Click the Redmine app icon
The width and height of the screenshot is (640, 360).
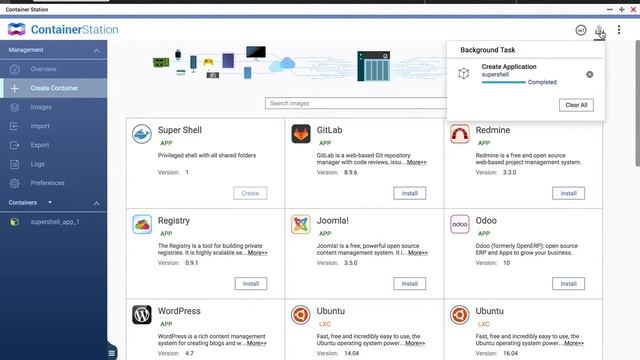coord(460,134)
